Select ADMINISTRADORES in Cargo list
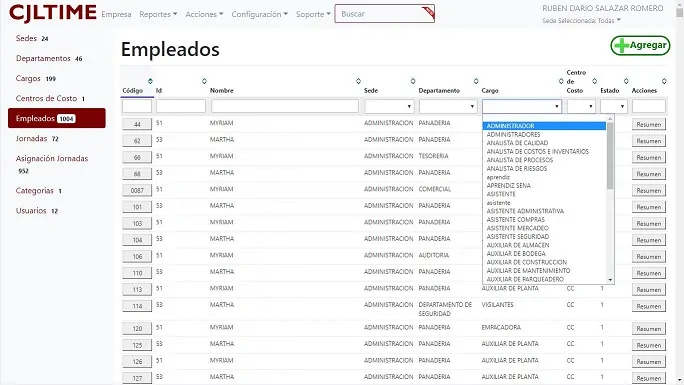 point(544,135)
